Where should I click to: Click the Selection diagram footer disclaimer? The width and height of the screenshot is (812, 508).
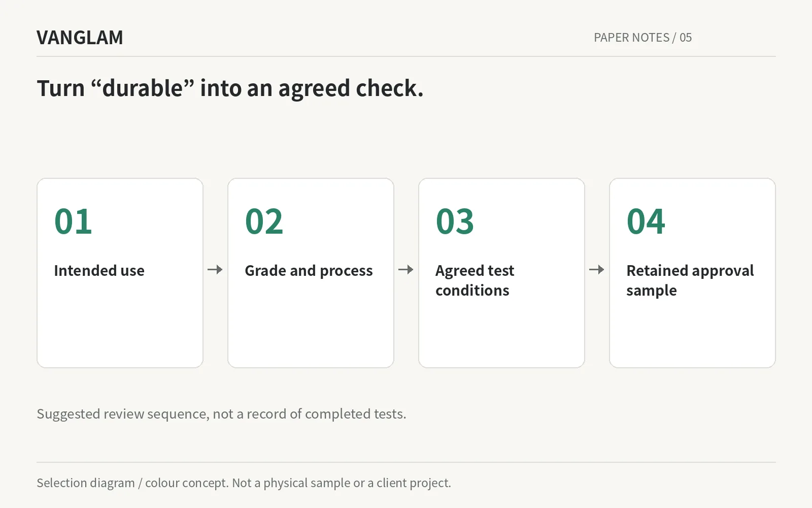(x=244, y=483)
